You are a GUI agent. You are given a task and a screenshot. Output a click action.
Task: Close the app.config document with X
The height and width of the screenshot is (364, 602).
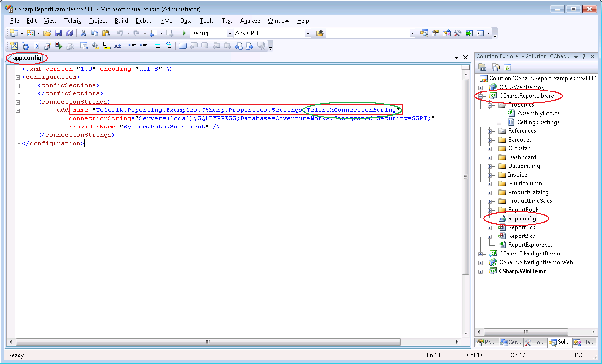pyautogui.click(x=465, y=57)
